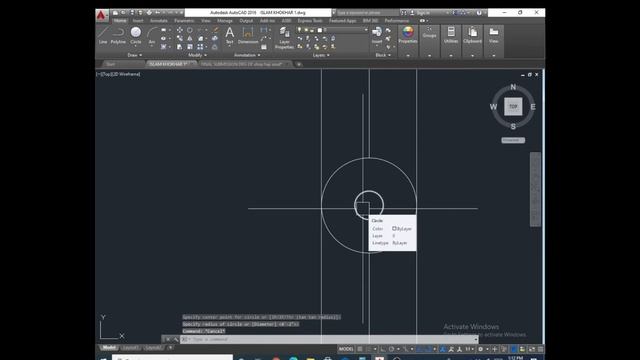The height and width of the screenshot is (360, 640).
Task: Open the Circle tool dropdown arrow
Action: (136, 45)
